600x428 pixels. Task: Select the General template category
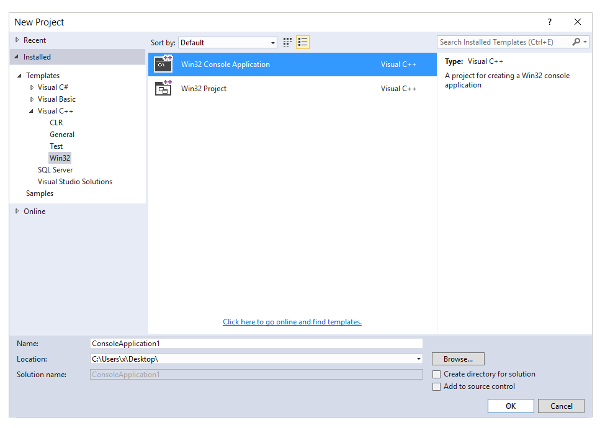62,134
